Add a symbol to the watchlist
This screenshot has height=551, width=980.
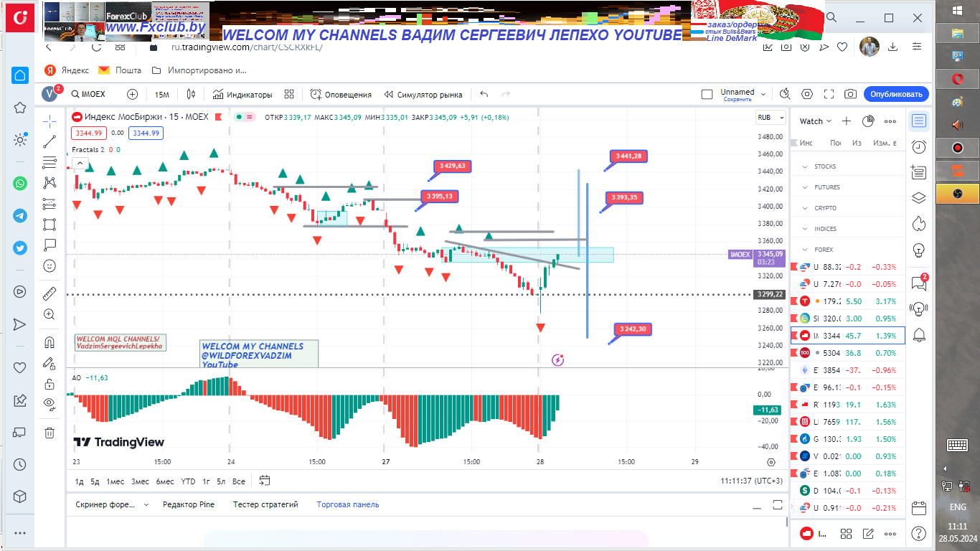(847, 121)
